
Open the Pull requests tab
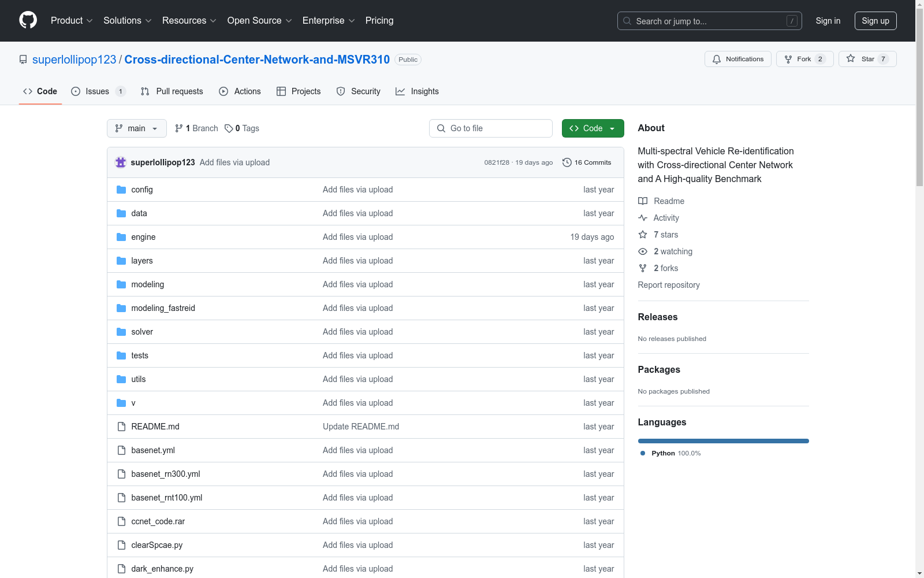point(172,91)
